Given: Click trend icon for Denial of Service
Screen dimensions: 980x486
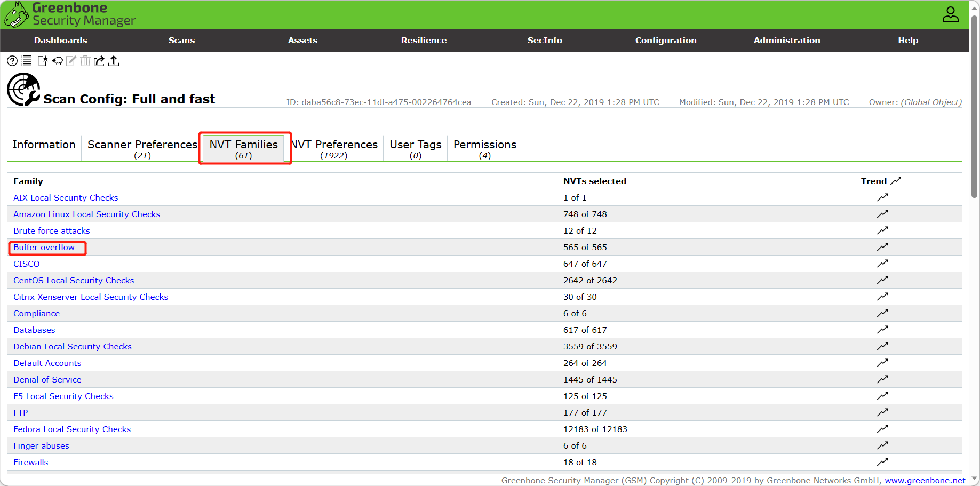Looking at the screenshot, I should [882, 379].
